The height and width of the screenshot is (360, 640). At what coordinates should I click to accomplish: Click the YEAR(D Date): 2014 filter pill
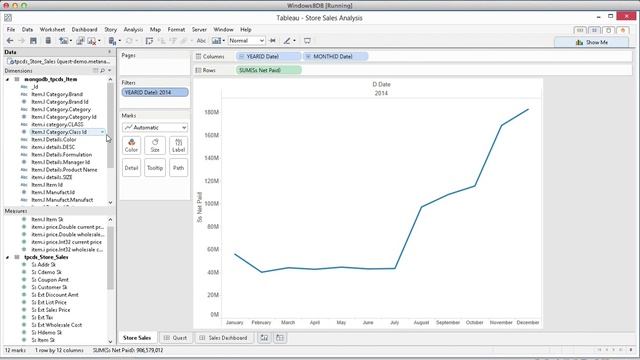click(x=155, y=92)
